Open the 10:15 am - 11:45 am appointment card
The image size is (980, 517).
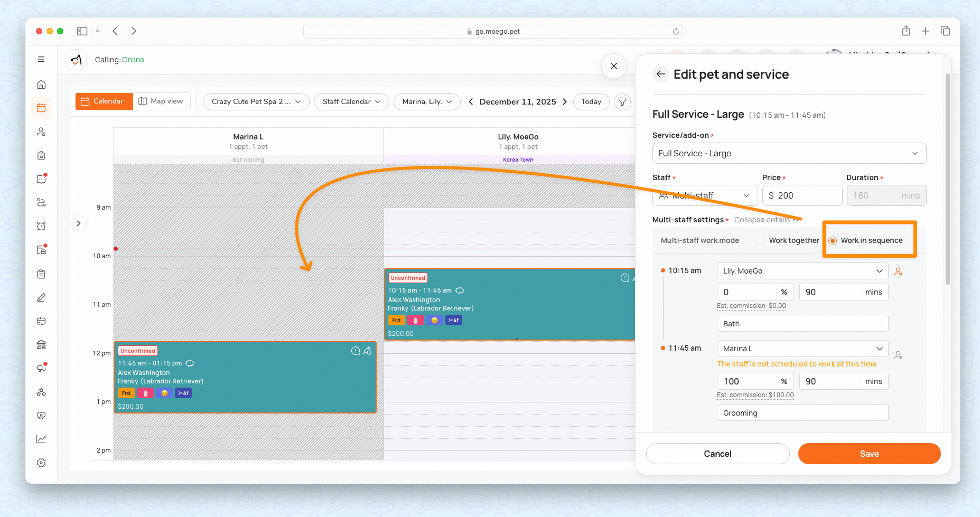click(x=510, y=305)
